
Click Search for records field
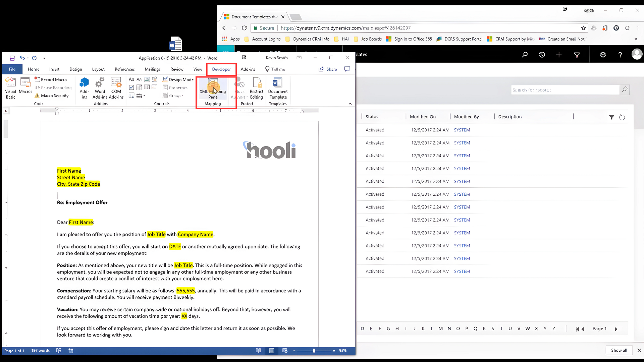pos(565,90)
